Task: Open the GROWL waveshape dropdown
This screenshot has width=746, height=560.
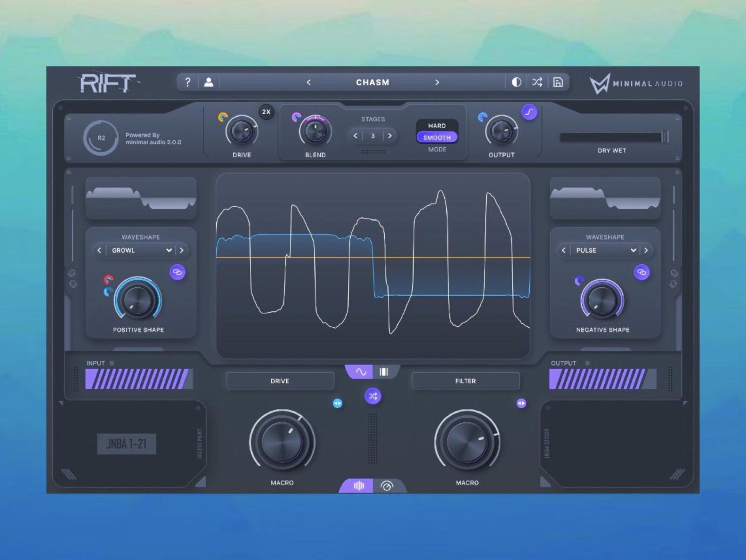Action: pos(141,250)
